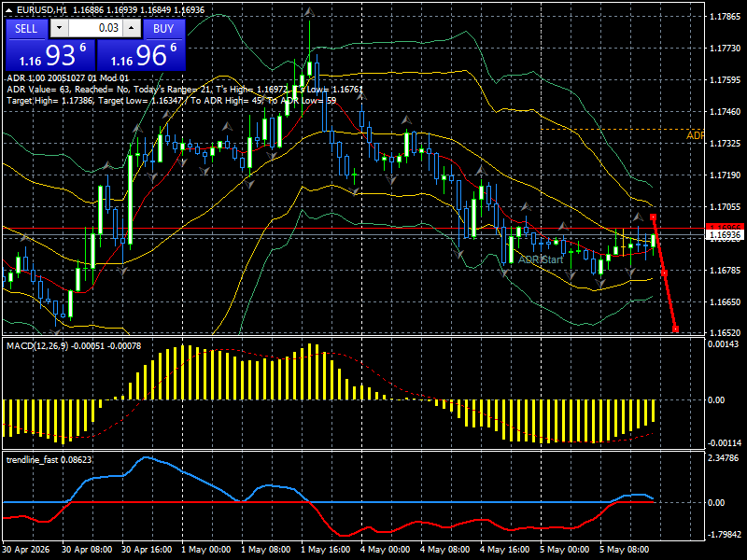Click the 1.17325 price axis label
747x560 pixels.
pos(726,144)
